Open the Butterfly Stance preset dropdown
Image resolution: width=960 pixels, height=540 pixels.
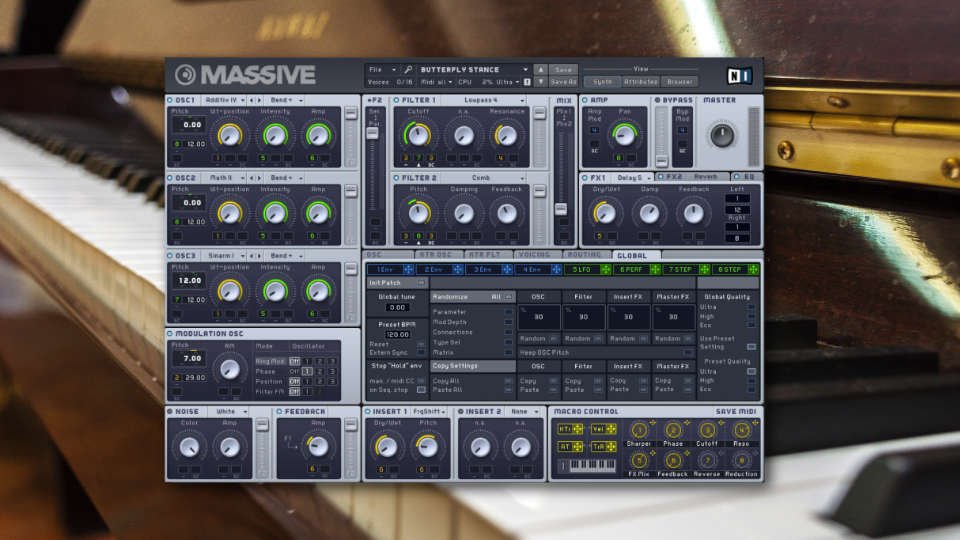click(473, 70)
